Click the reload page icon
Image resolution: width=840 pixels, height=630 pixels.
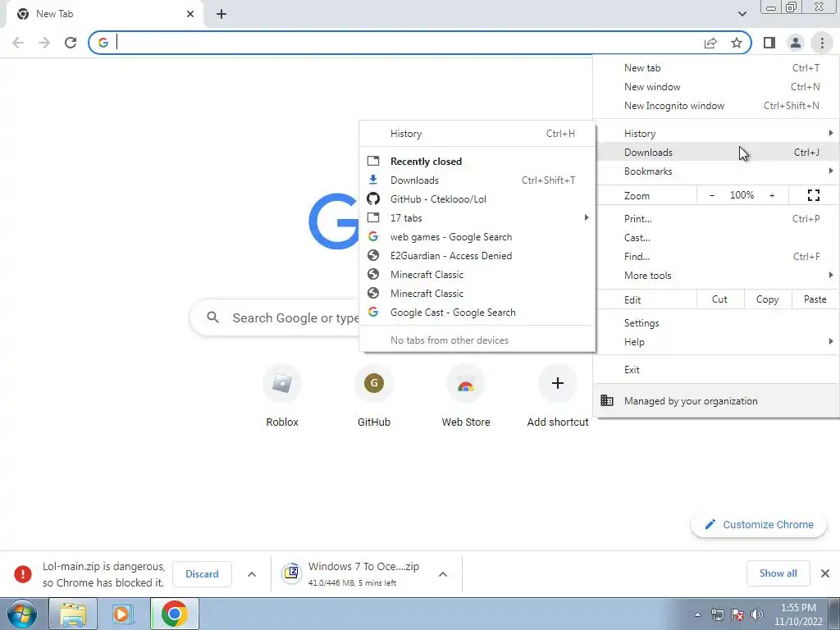tap(71, 43)
